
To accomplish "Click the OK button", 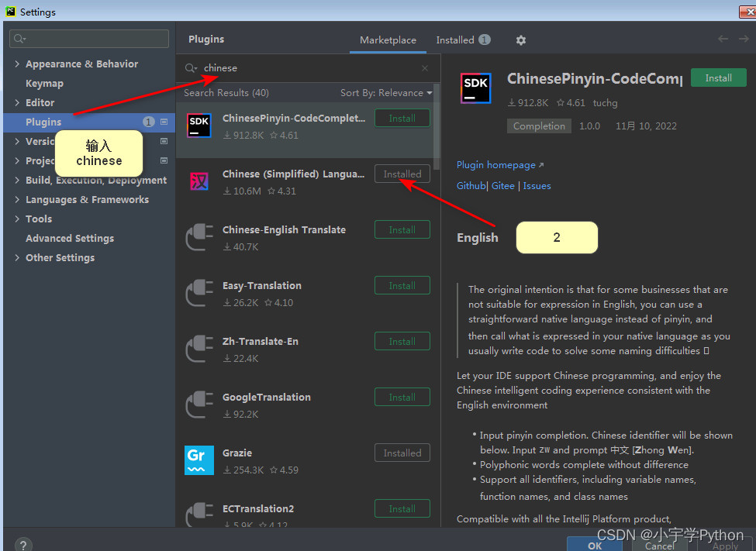I will point(595,545).
